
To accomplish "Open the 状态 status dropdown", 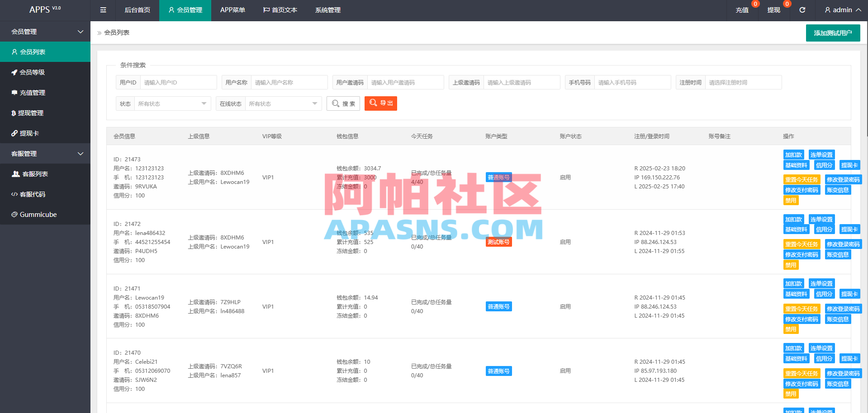I will [x=172, y=103].
